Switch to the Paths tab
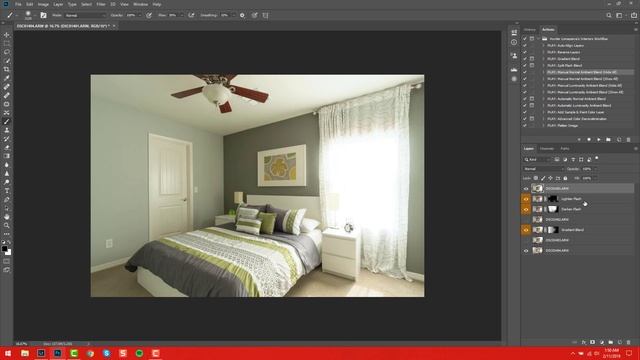Viewport: 640px width, 360px height. [565, 149]
